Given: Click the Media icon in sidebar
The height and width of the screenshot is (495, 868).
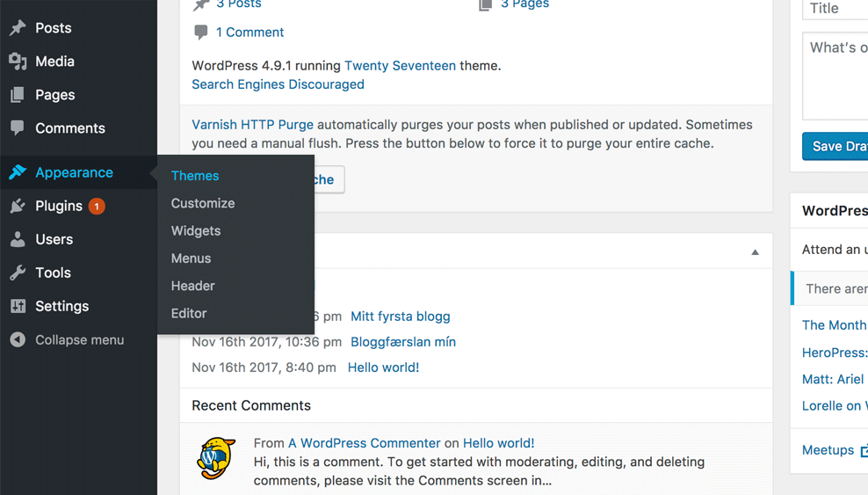Looking at the screenshot, I should [18, 62].
